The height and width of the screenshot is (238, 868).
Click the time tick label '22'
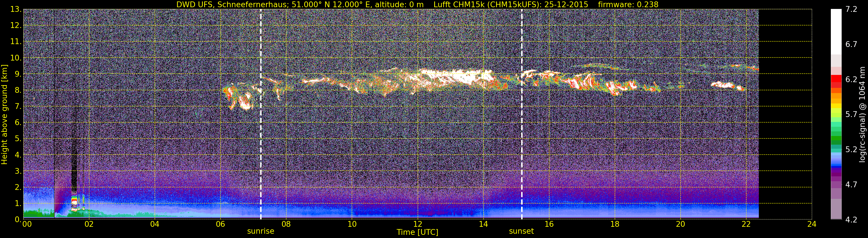click(746, 224)
